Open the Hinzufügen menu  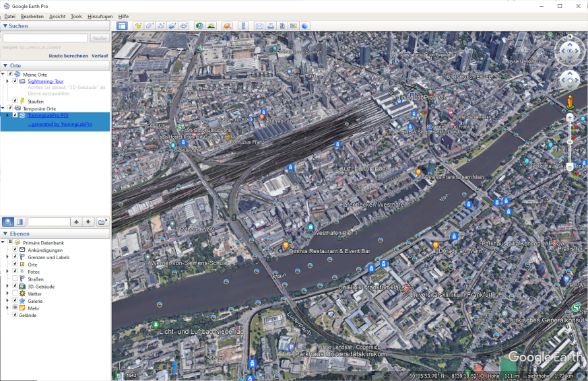[x=100, y=16]
